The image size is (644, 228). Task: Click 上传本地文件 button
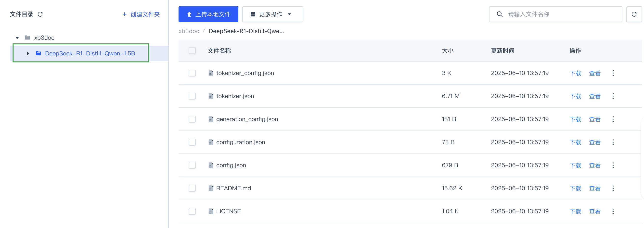point(208,14)
